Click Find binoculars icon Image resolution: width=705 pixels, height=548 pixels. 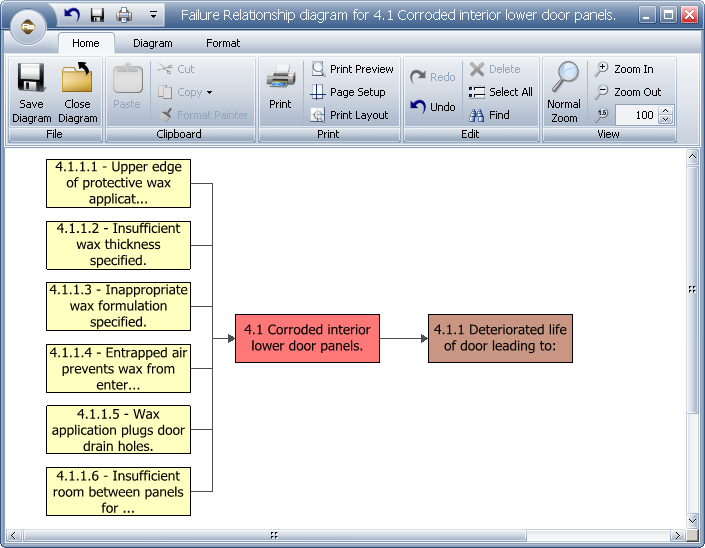(x=478, y=115)
